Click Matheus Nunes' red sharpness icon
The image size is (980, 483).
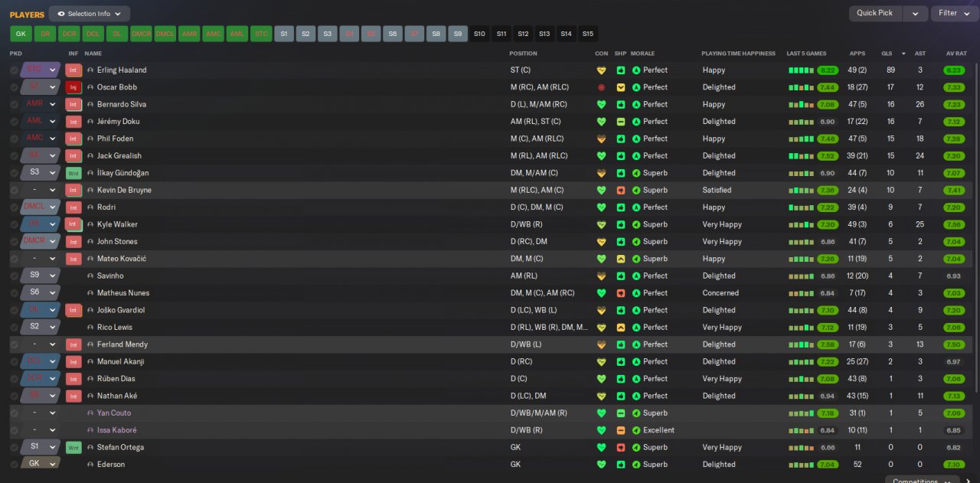pyautogui.click(x=621, y=293)
